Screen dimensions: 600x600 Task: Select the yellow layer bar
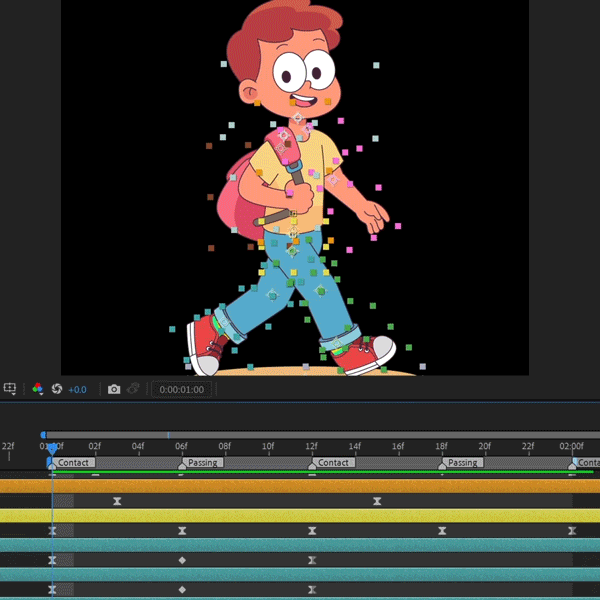pos(300,515)
